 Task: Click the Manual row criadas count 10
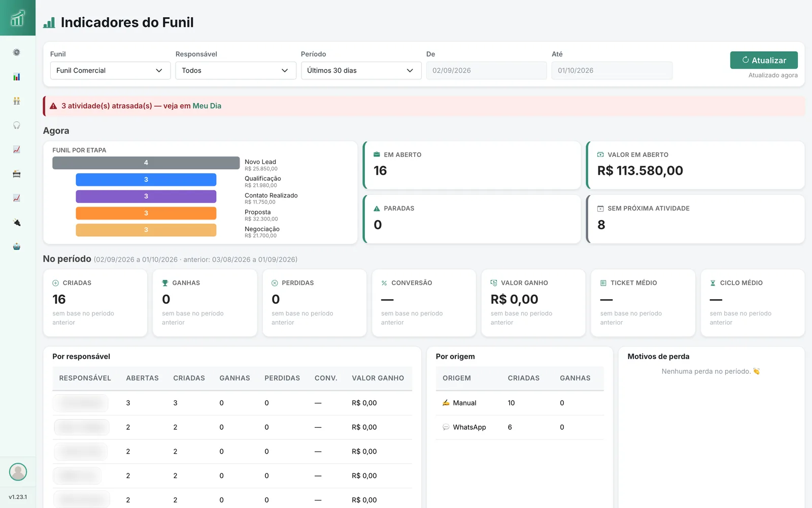point(511,403)
